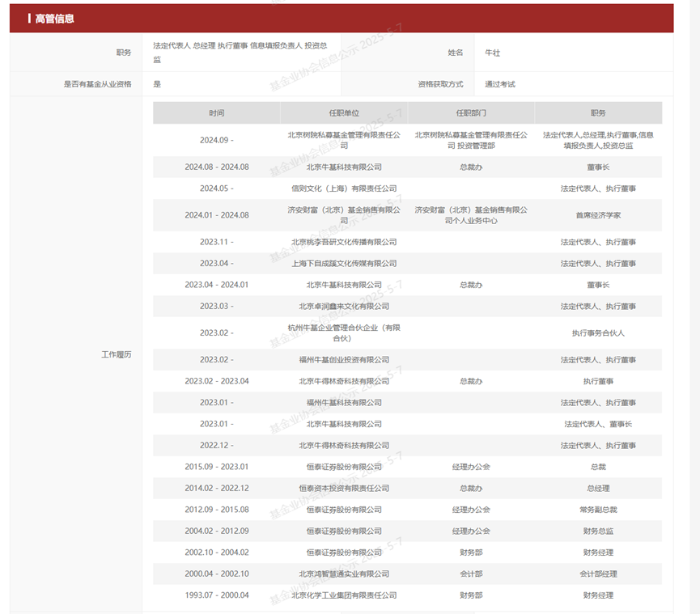700x614 pixels.
Task: Click the 资格获取方式 label
Action: 440,84
